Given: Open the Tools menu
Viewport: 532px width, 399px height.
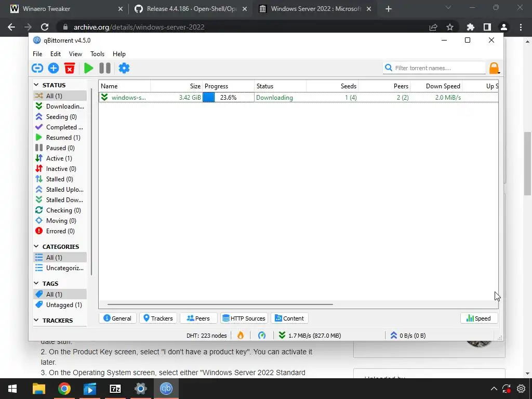Looking at the screenshot, I should point(97,54).
